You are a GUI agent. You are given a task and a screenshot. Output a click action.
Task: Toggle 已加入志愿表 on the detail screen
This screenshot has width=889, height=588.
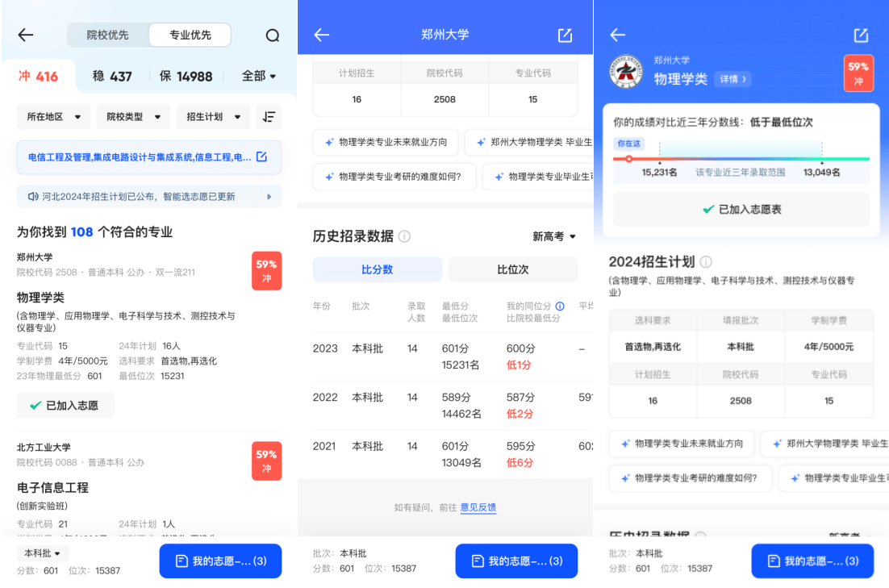tap(741, 209)
